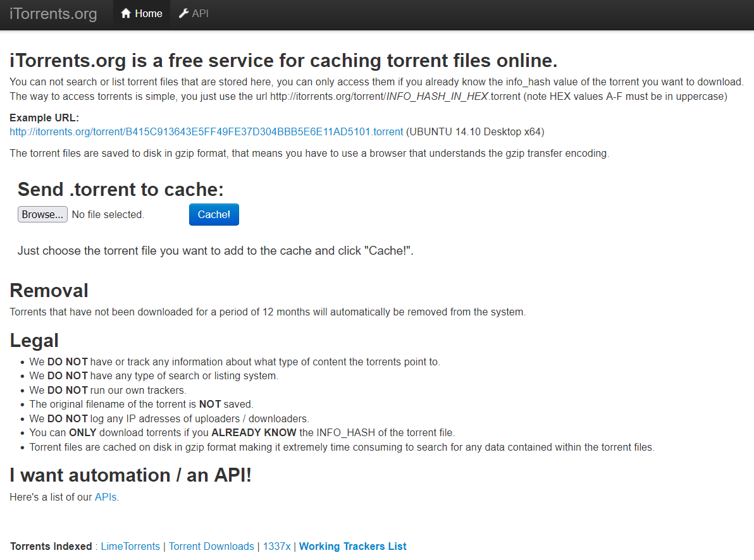The image size is (754, 560).
Task: Click the INFO_HASH_IN_HEX italic text
Action: pos(438,96)
